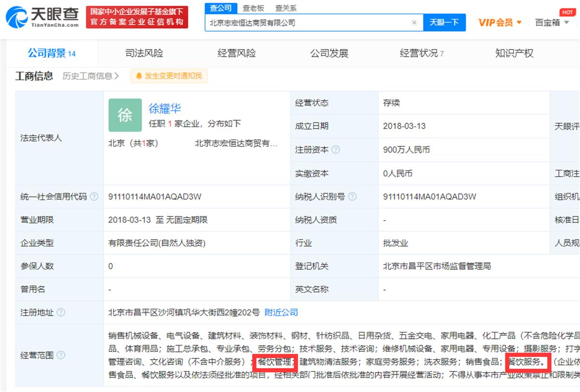Clear the search box with the X icon
This screenshot has width=580, height=392.
(414, 23)
